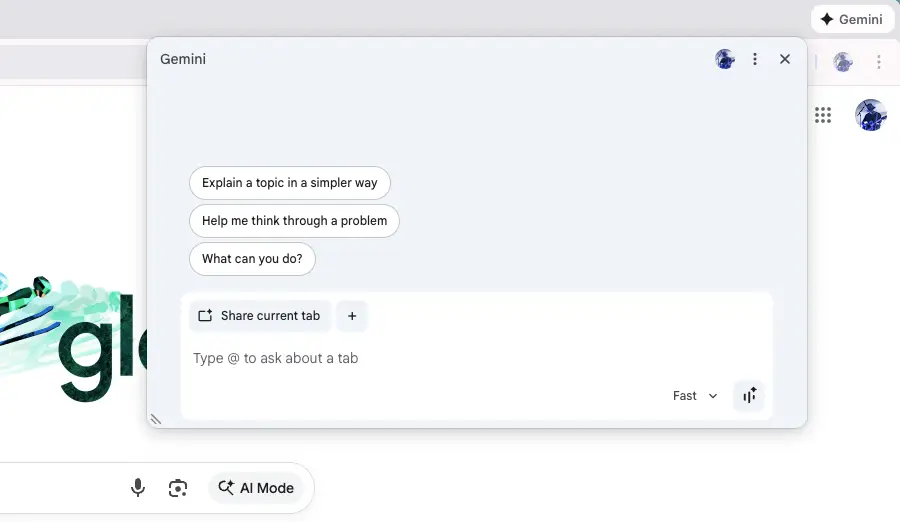The width and height of the screenshot is (900, 522).
Task: Select "Explain a topic in a simpler way"
Action: 289,183
